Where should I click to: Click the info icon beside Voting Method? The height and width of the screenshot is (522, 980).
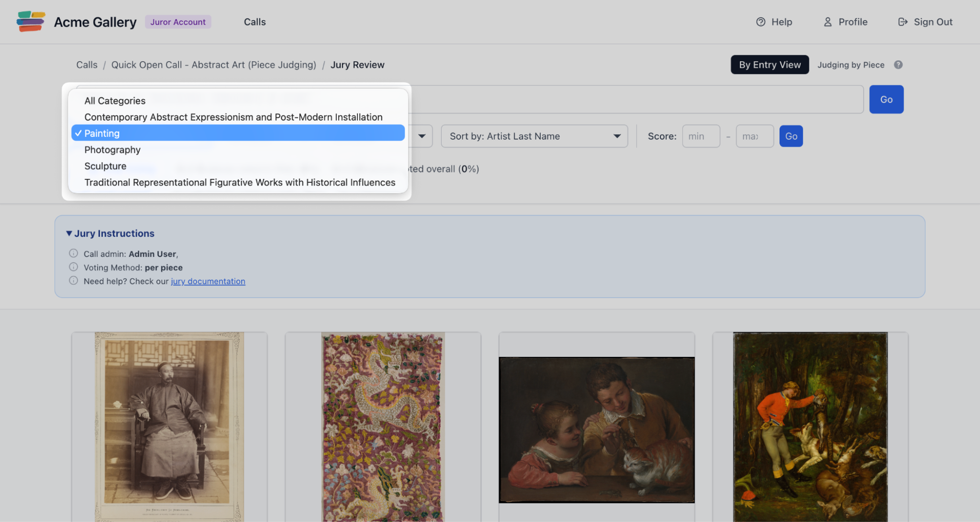pyautogui.click(x=74, y=267)
